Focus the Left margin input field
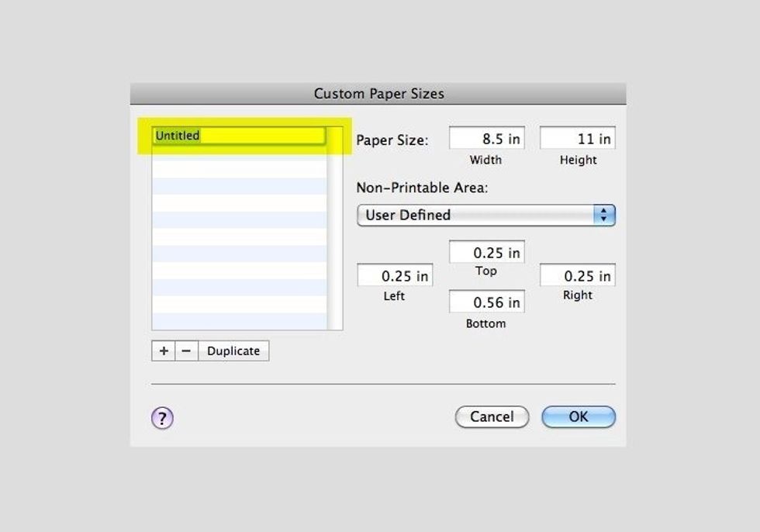This screenshot has height=532, width=760. tap(395, 275)
